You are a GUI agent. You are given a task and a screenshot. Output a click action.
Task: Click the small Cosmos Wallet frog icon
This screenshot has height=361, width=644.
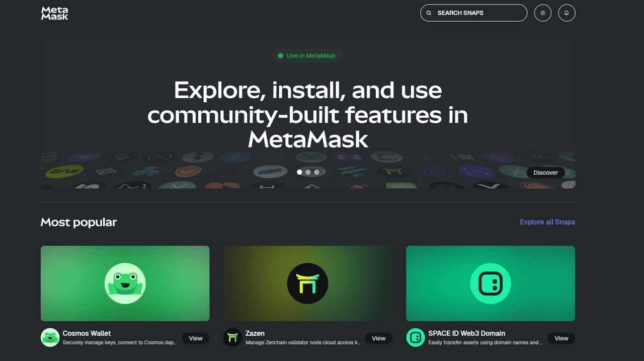tap(50, 337)
